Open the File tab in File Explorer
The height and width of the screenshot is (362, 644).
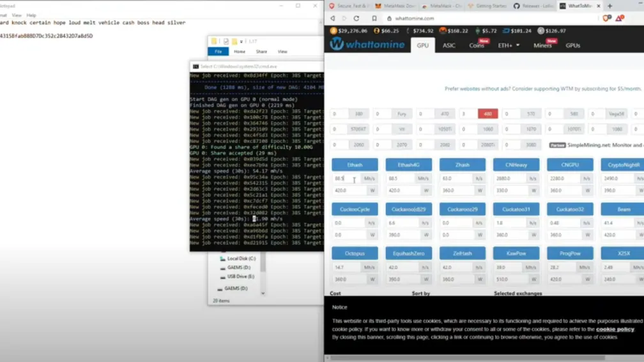[x=218, y=52]
